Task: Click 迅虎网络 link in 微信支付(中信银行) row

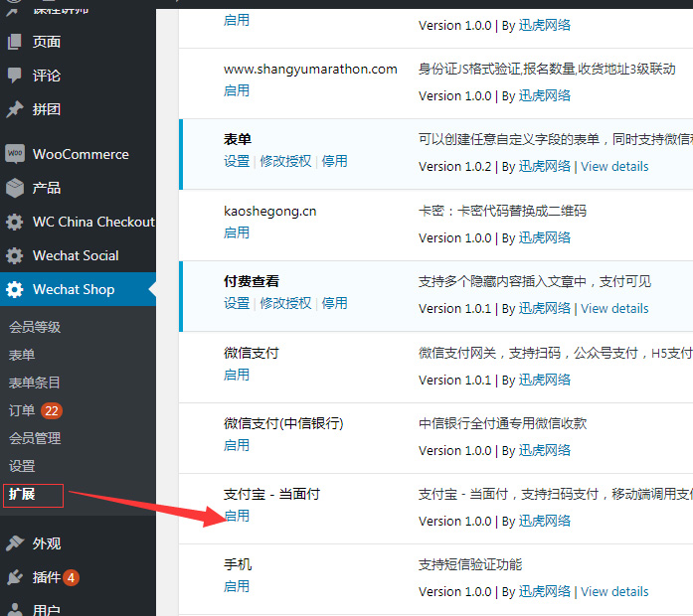Action: 545,450
